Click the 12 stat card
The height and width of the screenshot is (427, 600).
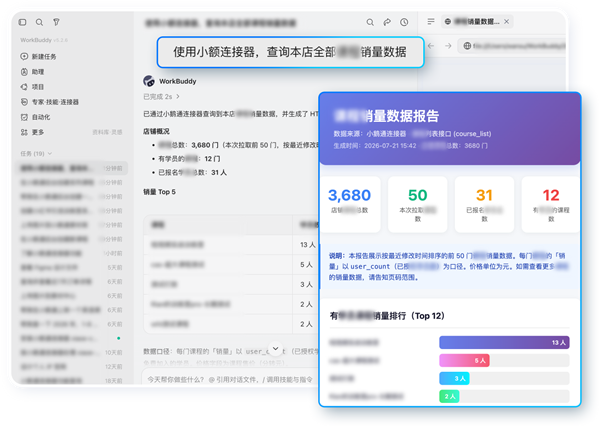(x=551, y=204)
